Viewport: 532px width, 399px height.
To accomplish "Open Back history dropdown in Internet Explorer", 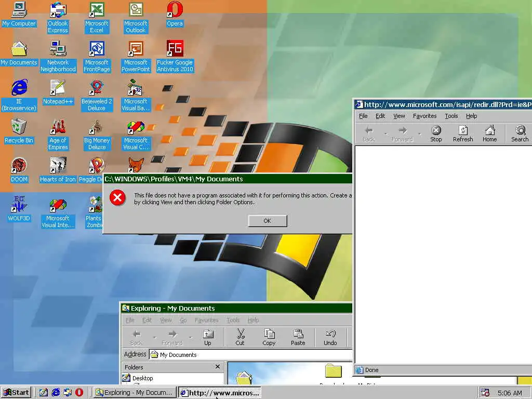I will tap(385, 134).
